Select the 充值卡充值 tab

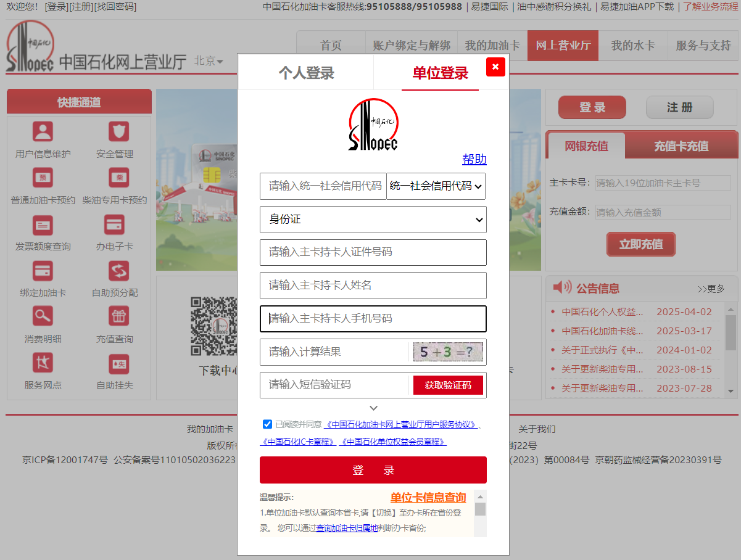681,146
